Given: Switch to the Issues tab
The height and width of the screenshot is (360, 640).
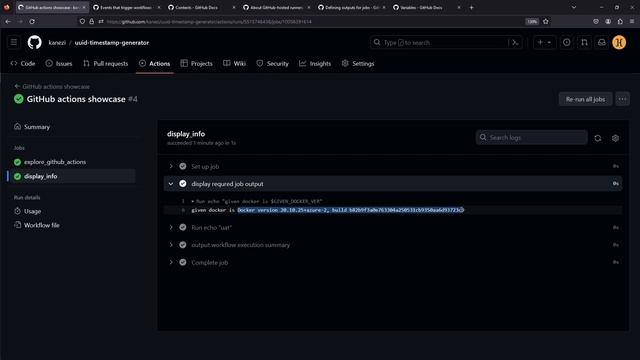Looking at the screenshot, I should 59,64.
